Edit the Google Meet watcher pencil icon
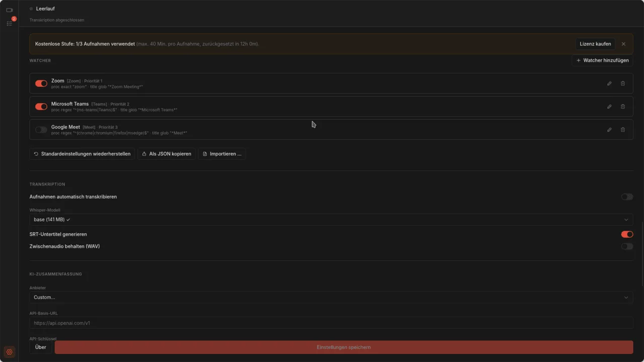Viewport: 644px width, 362px height. coord(609,130)
